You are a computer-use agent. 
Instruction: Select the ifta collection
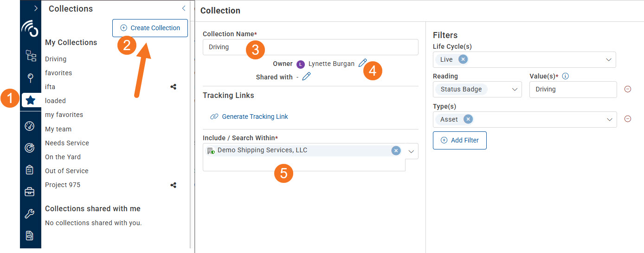(x=50, y=87)
